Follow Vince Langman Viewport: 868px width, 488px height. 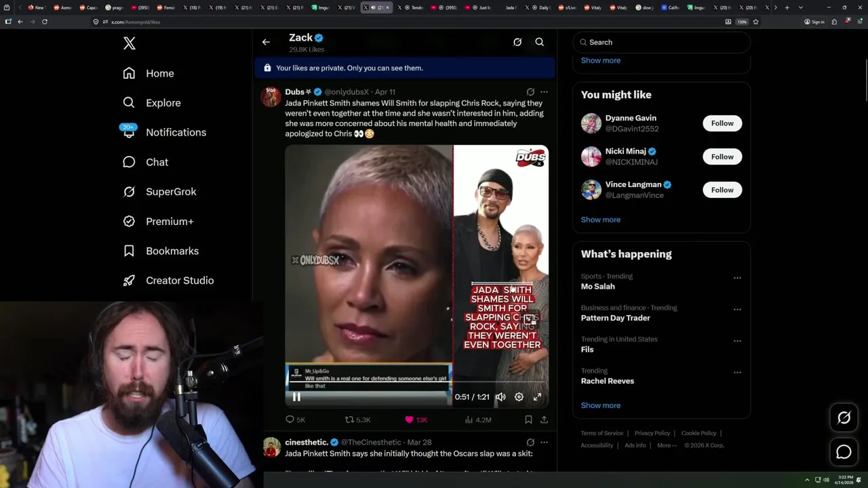[x=722, y=190]
